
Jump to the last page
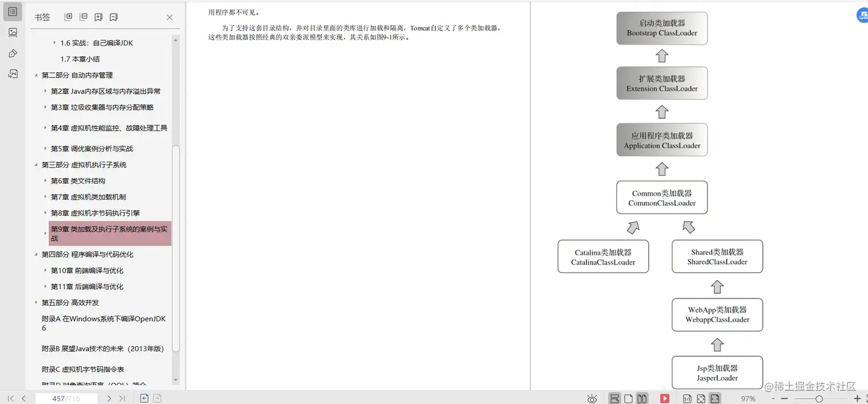tap(122, 398)
